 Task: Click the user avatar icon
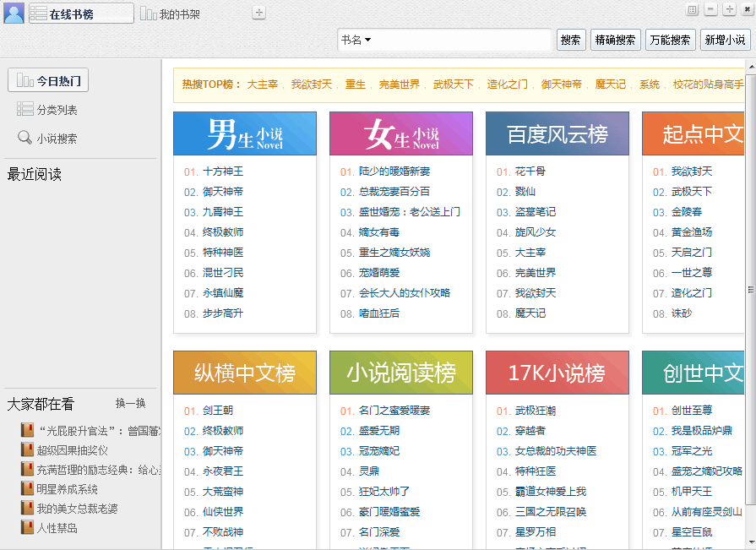pyautogui.click(x=14, y=13)
